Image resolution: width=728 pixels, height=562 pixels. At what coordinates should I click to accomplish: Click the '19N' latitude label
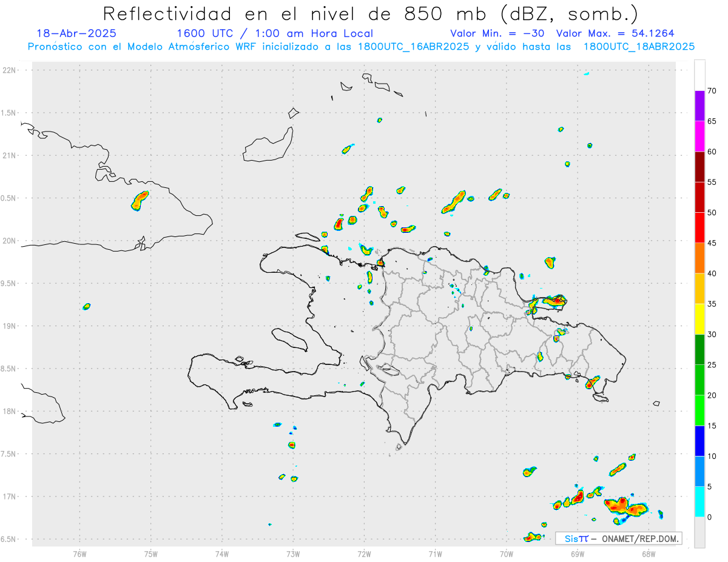(x=10, y=326)
